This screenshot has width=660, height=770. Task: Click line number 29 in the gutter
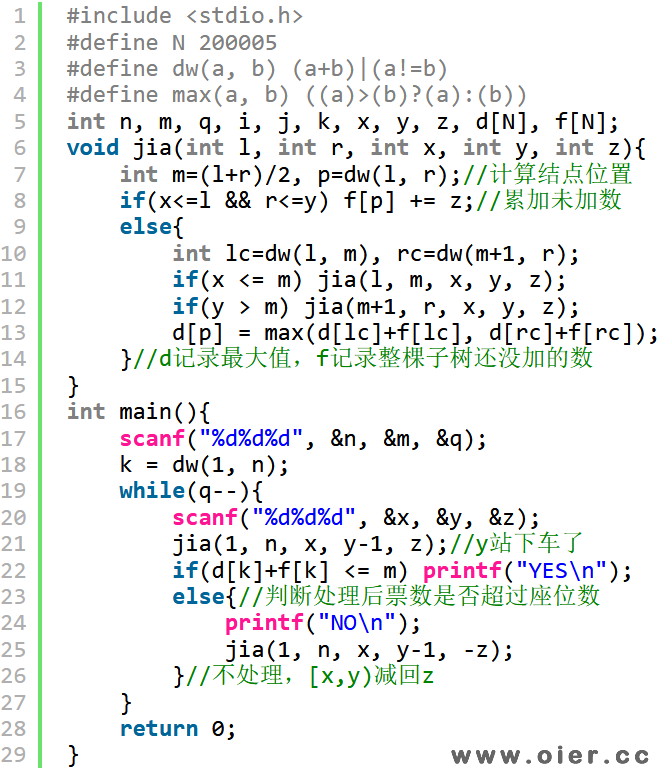pos(13,755)
